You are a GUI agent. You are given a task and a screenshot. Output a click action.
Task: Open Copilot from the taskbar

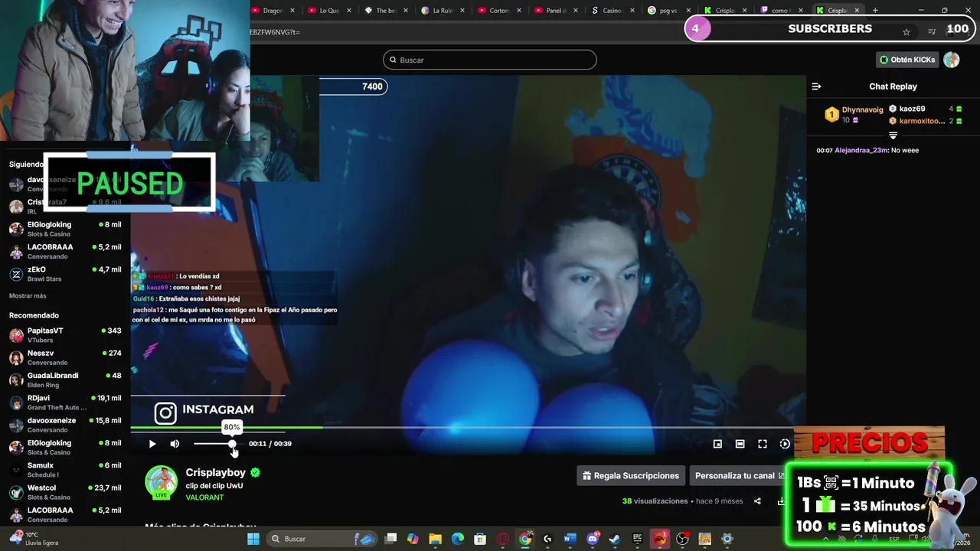pyautogui.click(x=413, y=539)
